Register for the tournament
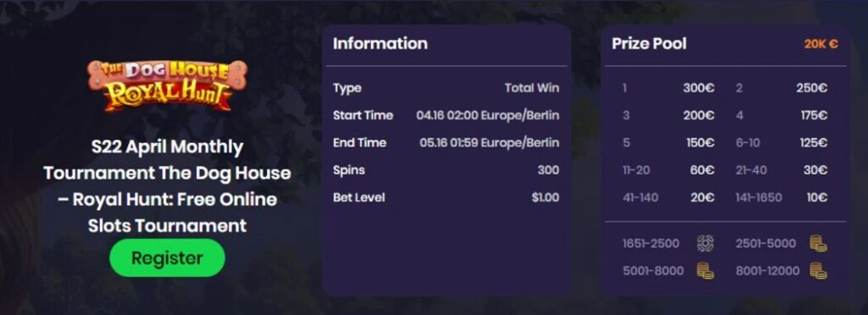Screen dimensions: 868x315 click(167, 257)
